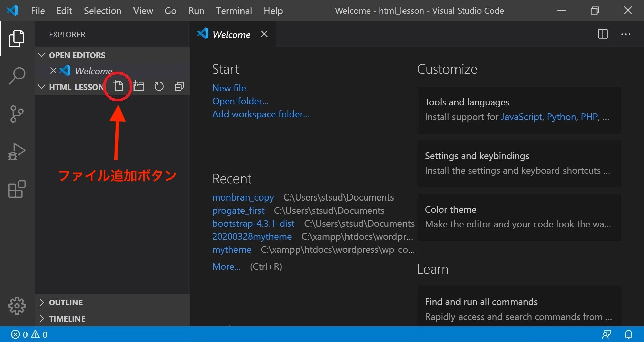Select the Search icon in Activity Bar
Viewport: 644px width, 342px height.
[16, 76]
